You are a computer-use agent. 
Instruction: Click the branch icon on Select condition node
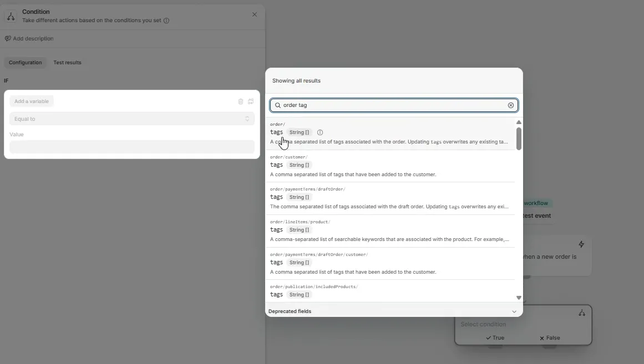(582, 313)
